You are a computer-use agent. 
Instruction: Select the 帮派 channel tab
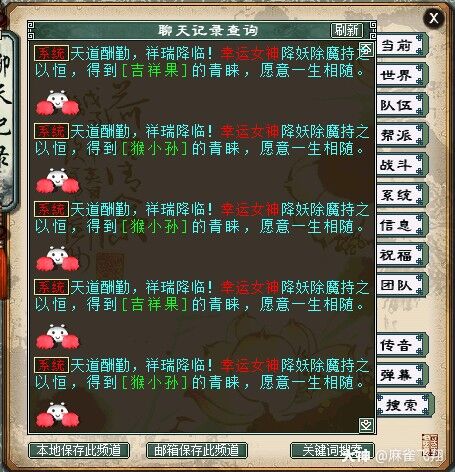tap(400, 135)
